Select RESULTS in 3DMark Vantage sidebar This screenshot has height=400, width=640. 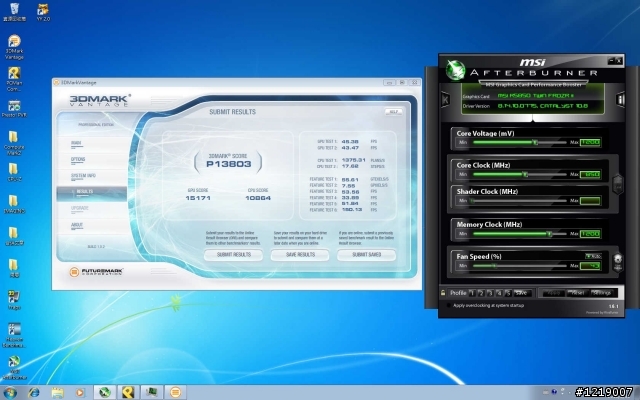(91, 192)
